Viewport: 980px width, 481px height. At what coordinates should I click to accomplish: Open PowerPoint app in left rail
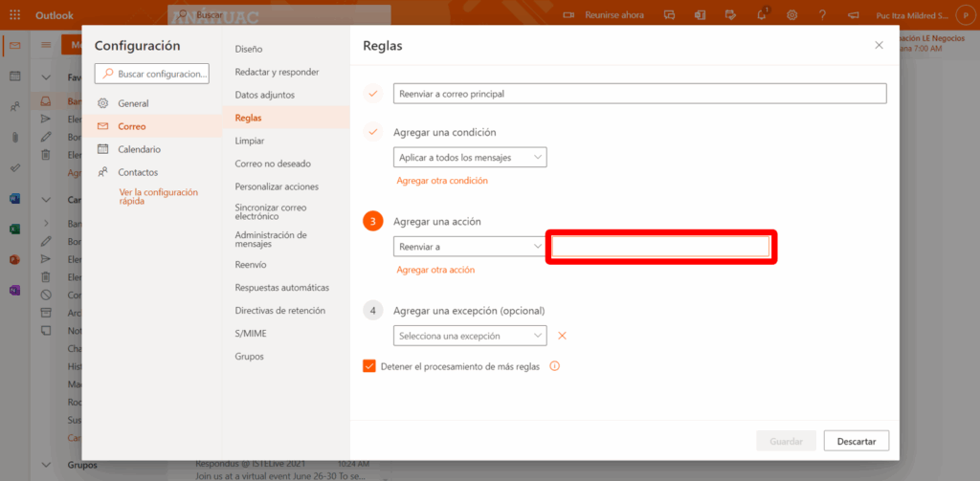tap(15, 260)
